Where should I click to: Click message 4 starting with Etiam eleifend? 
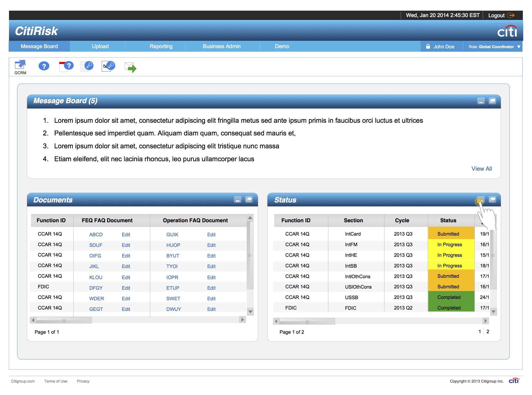click(154, 159)
